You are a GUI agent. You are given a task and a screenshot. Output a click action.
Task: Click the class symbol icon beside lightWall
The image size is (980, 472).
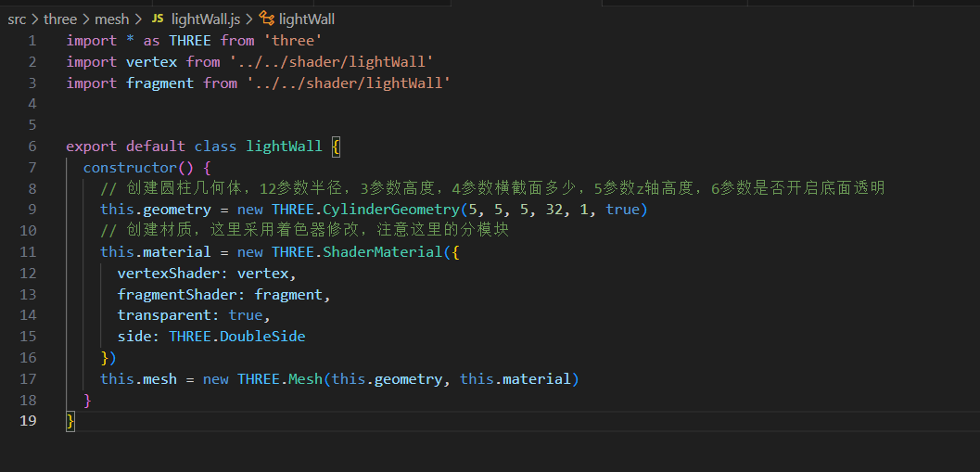[x=267, y=19]
